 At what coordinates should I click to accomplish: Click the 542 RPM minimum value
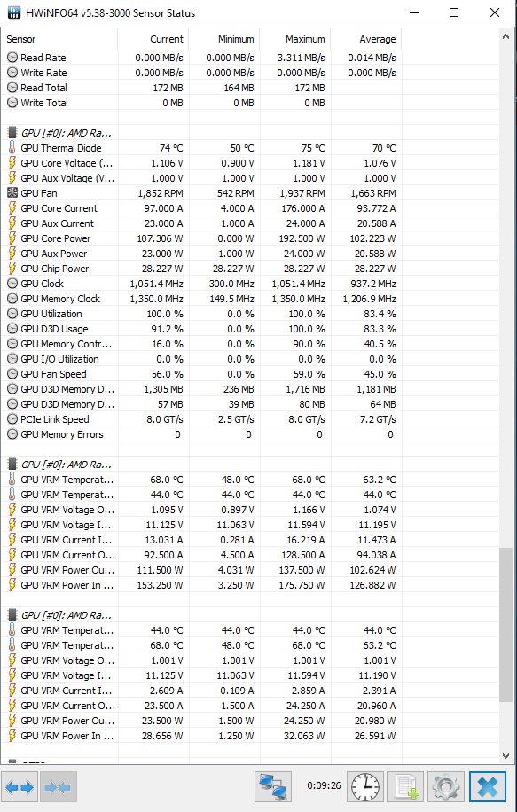click(x=236, y=193)
